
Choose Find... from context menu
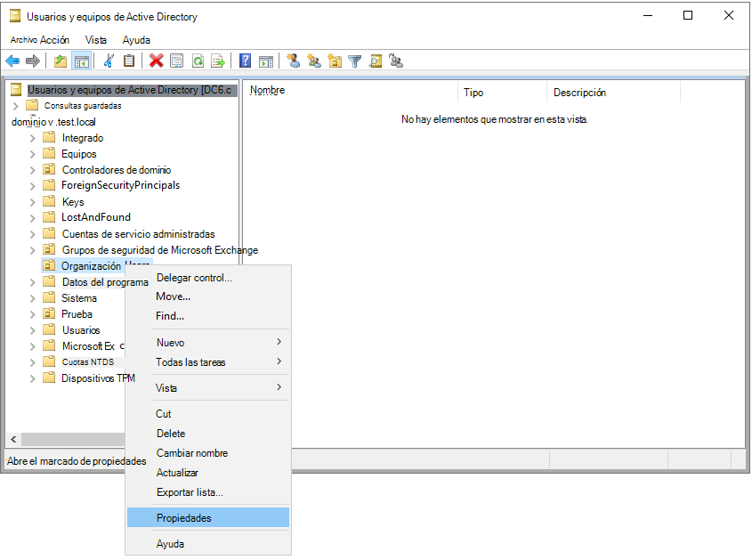(208, 316)
